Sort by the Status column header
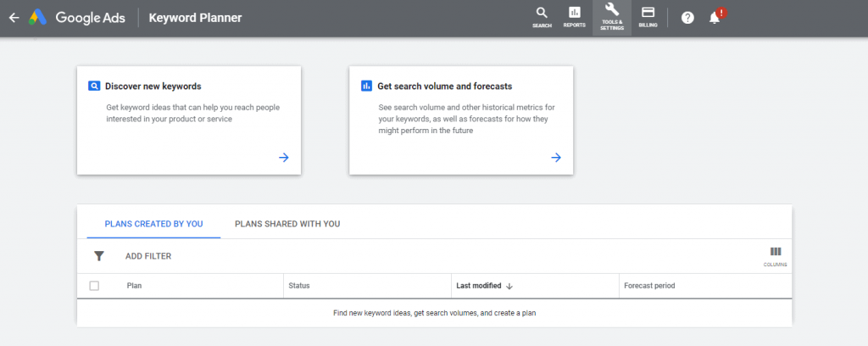The width and height of the screenshot is (868, 346). (x=299, y=286)
